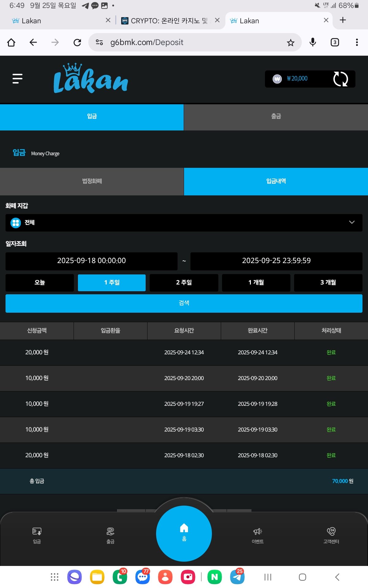This screenshot has width=368, height=588.
Task: Tap the home icon in bottom navigation
Action: [184, 533]
